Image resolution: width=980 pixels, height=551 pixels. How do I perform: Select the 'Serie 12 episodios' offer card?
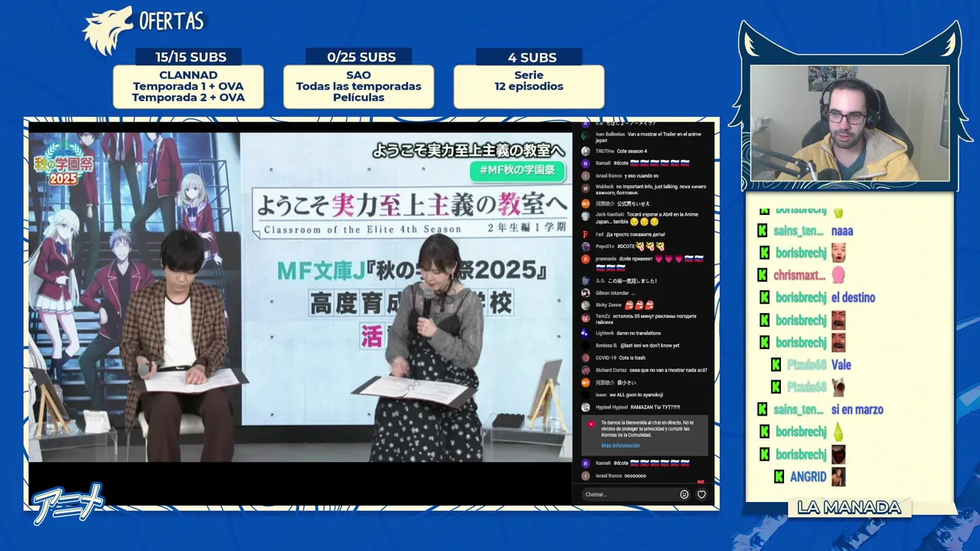click(x=529, y=86)
